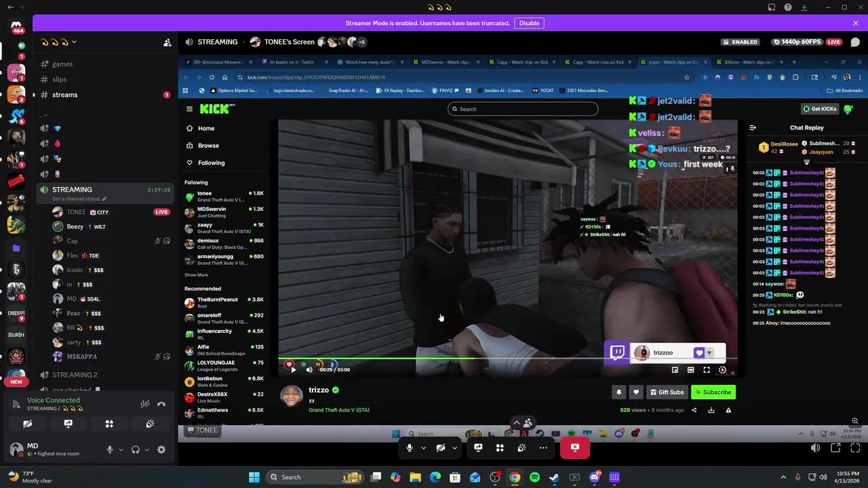Mute mic in the stream overlay control bar
The image size is (868, 488).
click(x=409, y=448)
